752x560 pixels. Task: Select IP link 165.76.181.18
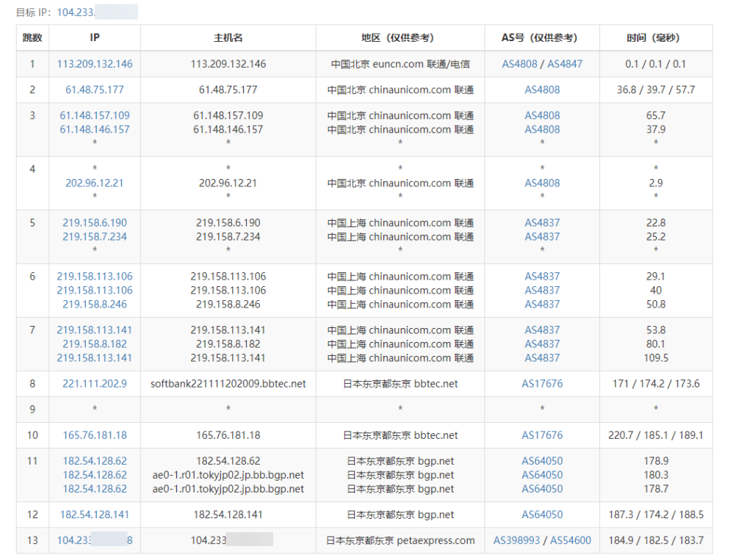(x=95, y=434)
